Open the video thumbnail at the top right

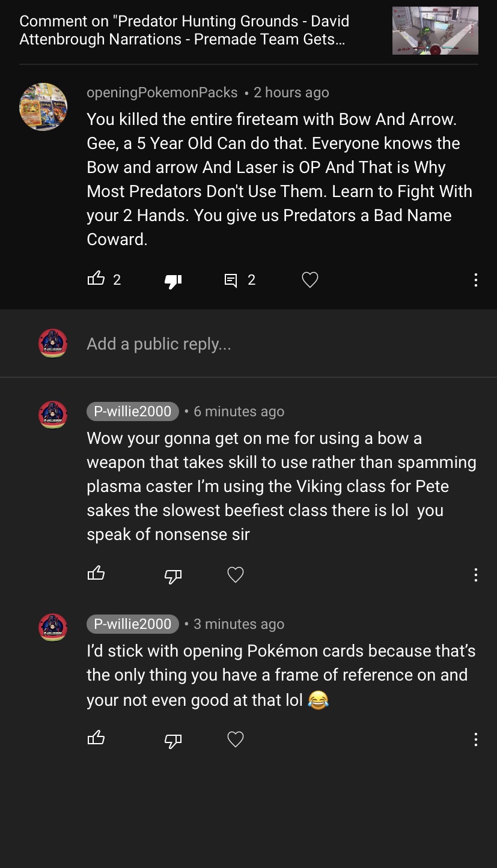tap(435, 31)
